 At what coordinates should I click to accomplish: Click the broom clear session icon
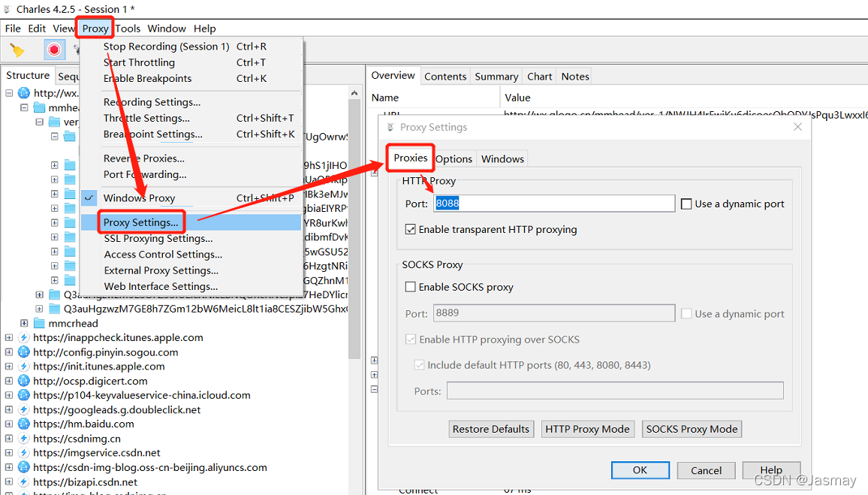pyautogui.click(x=17, y=50)
